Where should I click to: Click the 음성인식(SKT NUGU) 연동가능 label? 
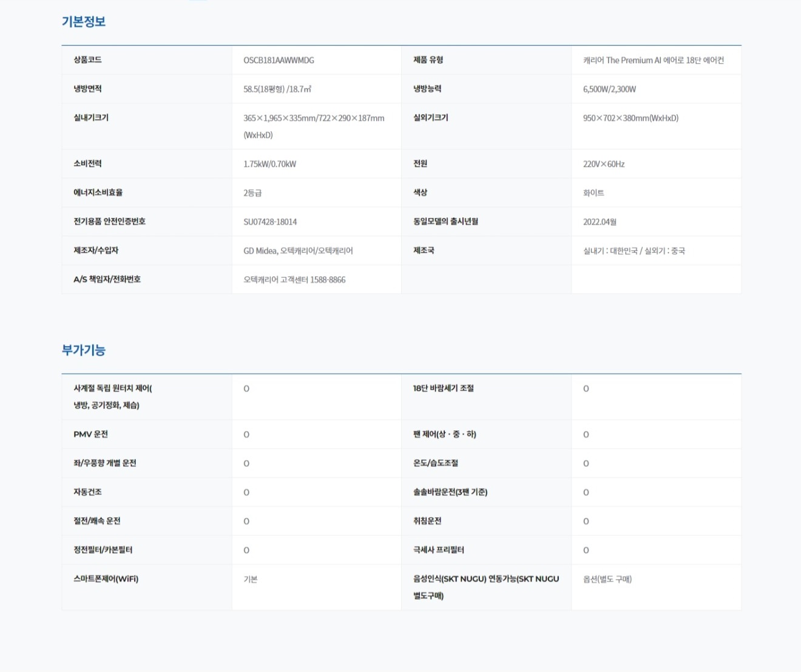tap(486, 587)
